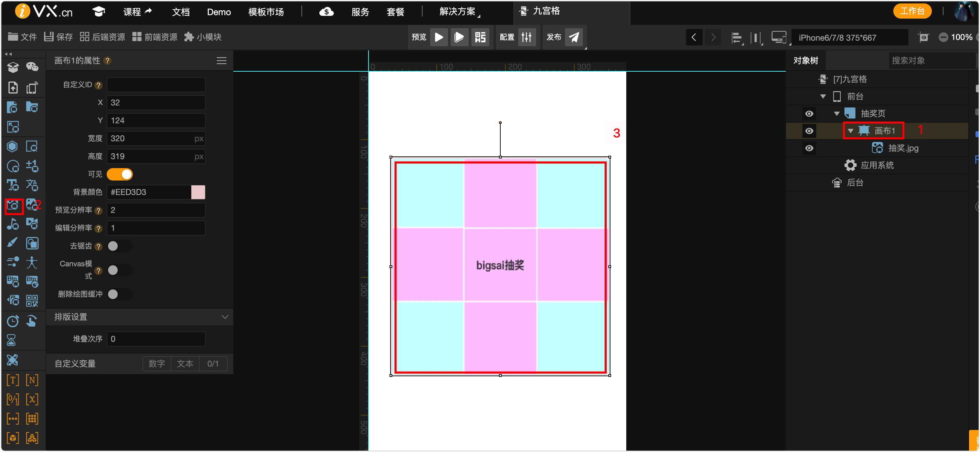
Task: Select the timer clock tool in sidebar
Action: point(12,321)
